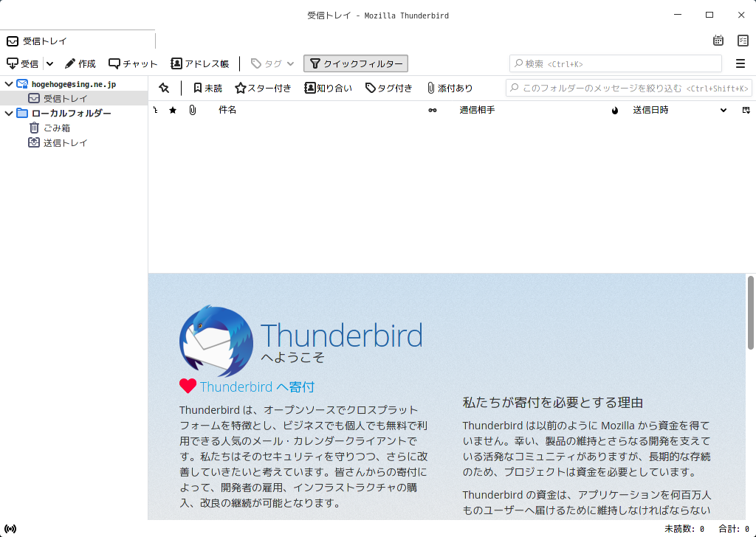756x537 pixels.
Task: Collapse the ローカルフォルダー tree
Action: coord(9,114)
